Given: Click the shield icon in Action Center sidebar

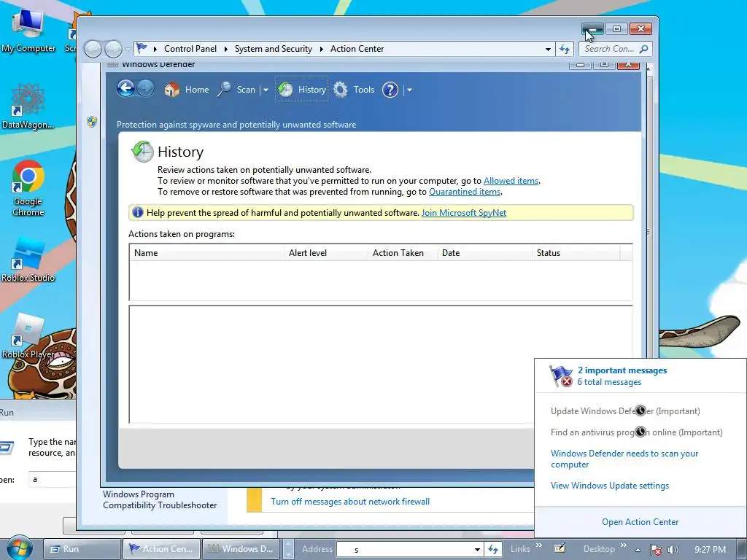Looking at the screenshot, I should pos(92,122).
